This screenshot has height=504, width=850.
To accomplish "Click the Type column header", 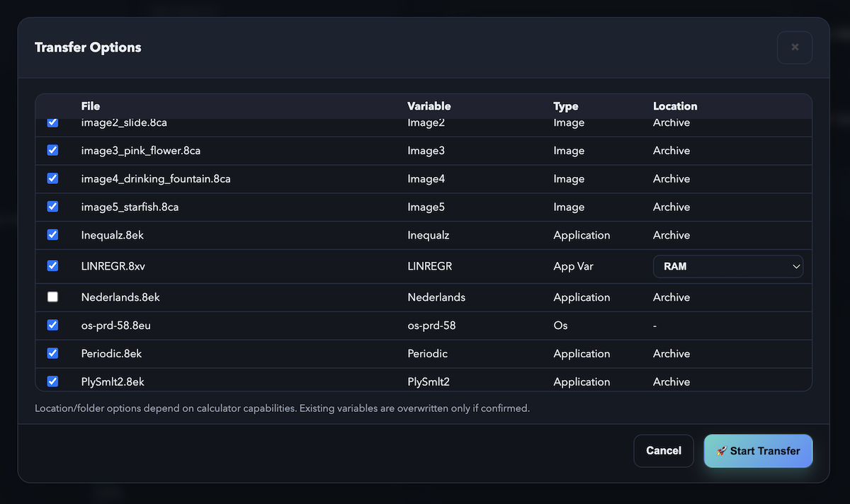I will point(565,106).
